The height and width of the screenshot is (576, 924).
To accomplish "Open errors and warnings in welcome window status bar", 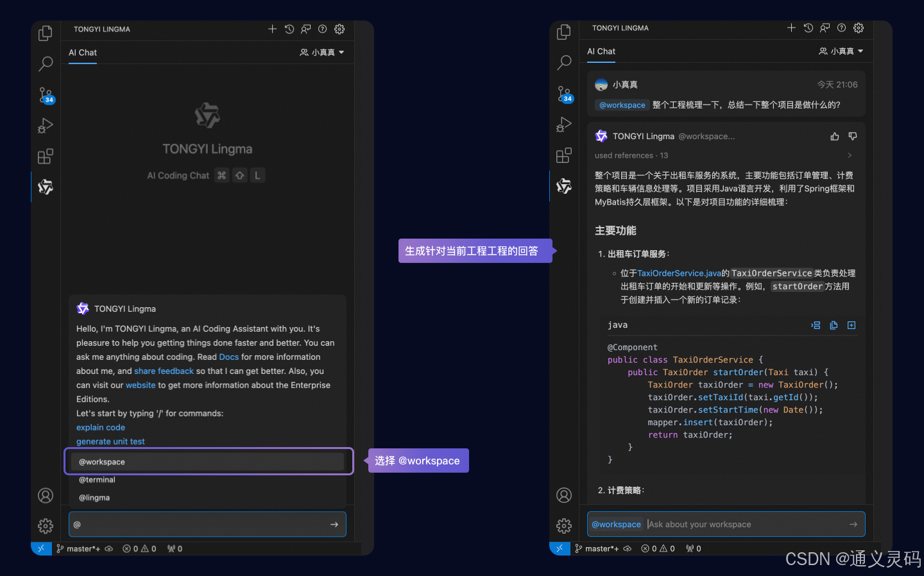I will click(139, 549).
